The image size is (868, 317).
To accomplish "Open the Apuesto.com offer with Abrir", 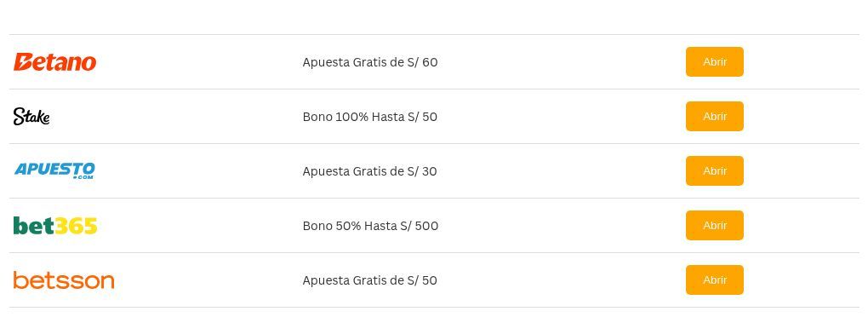I will tap(714, 170).
